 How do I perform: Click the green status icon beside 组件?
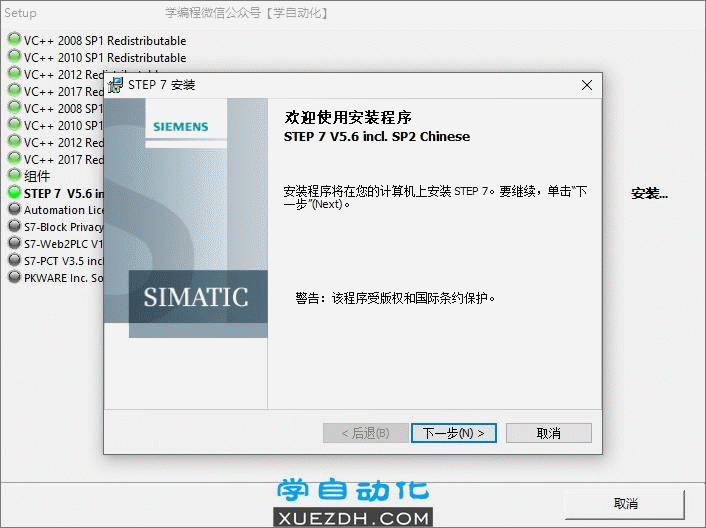tap(14, 174)
